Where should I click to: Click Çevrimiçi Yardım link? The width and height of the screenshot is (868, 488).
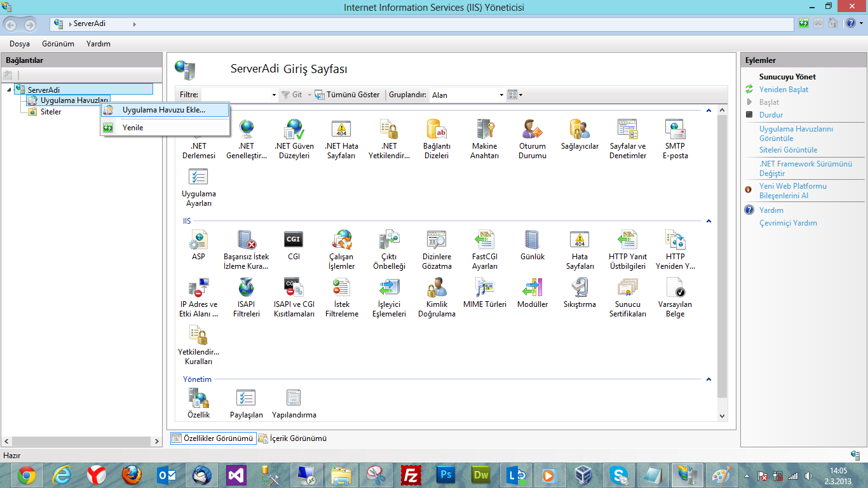click(x=788, y=223)
